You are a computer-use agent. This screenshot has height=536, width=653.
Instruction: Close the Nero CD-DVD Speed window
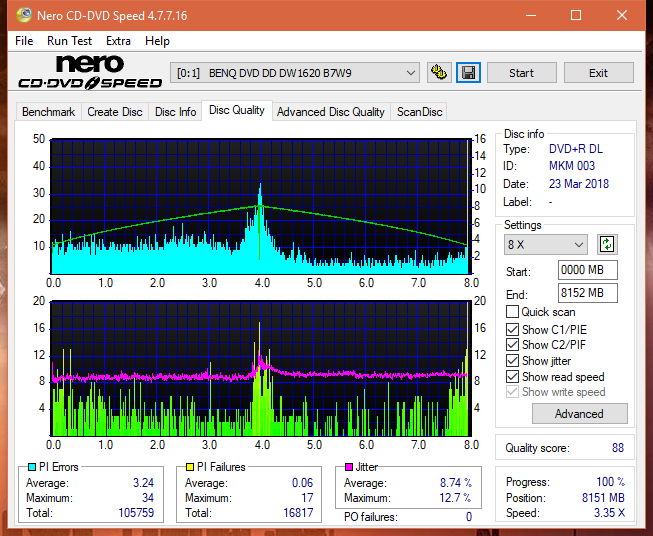622,15
